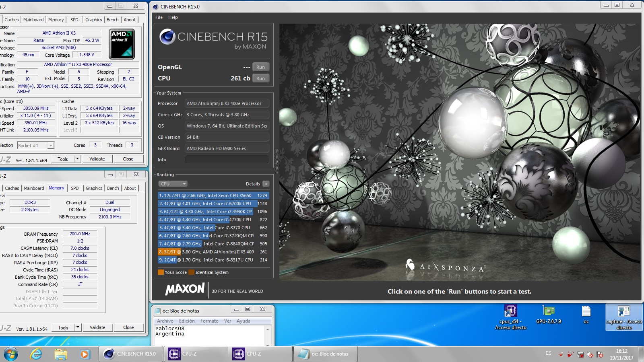Open the capture shortcut on the desktop
Image resolution: width=644 pixels, height=362 pixels.
click(624, 317)
